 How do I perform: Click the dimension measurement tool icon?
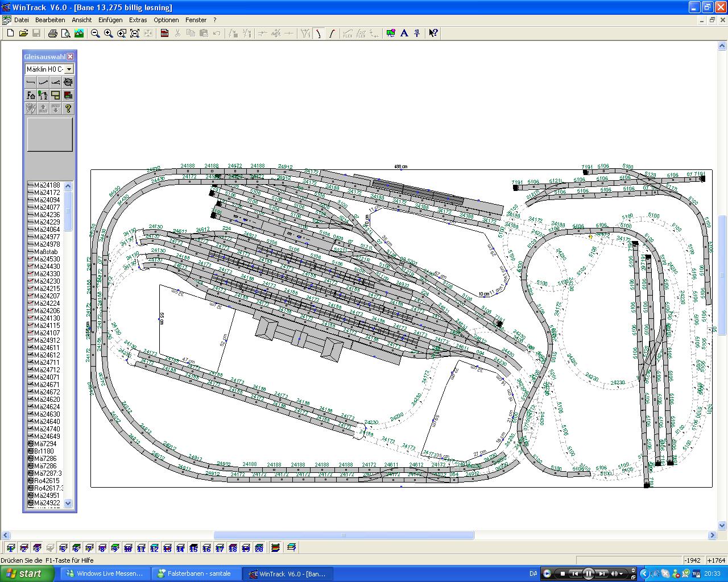click(417, 34)
